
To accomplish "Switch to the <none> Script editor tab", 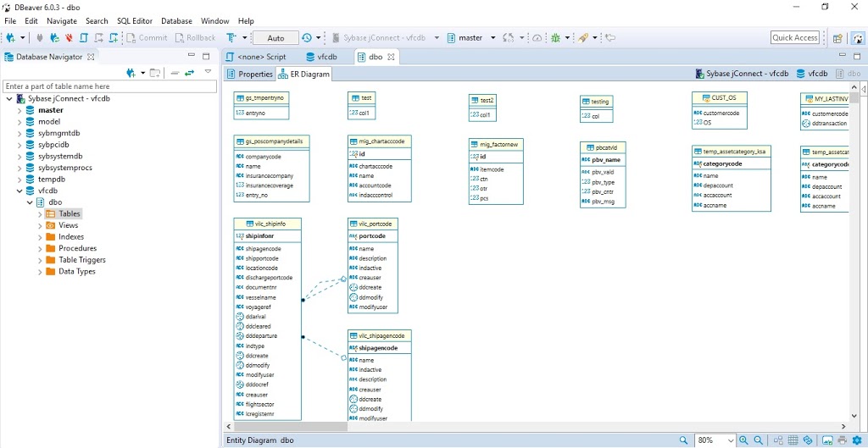I will pos(256,57).
